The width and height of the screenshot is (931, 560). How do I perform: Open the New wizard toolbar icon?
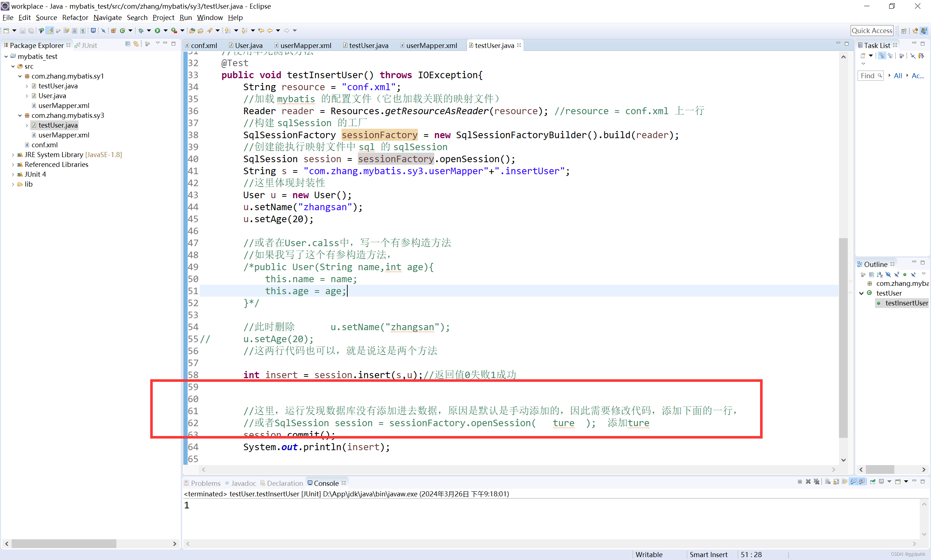pos(7,31)
